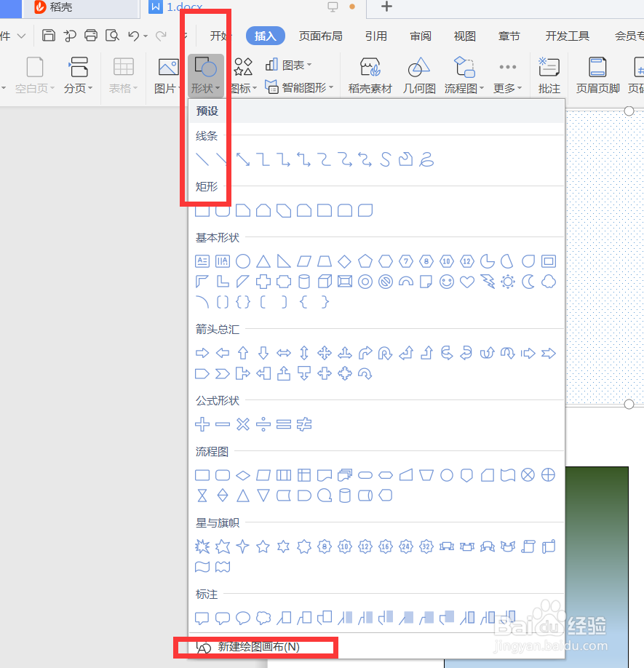Open the 图表 chart dropdown
Image resolution: width=644 pixels, height=668 pixels.
coord(289,65)
